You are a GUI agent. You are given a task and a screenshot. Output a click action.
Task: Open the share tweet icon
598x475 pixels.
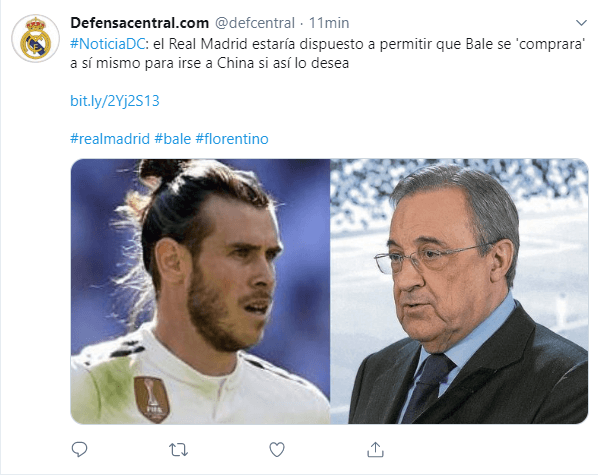[x=375, y=449]
